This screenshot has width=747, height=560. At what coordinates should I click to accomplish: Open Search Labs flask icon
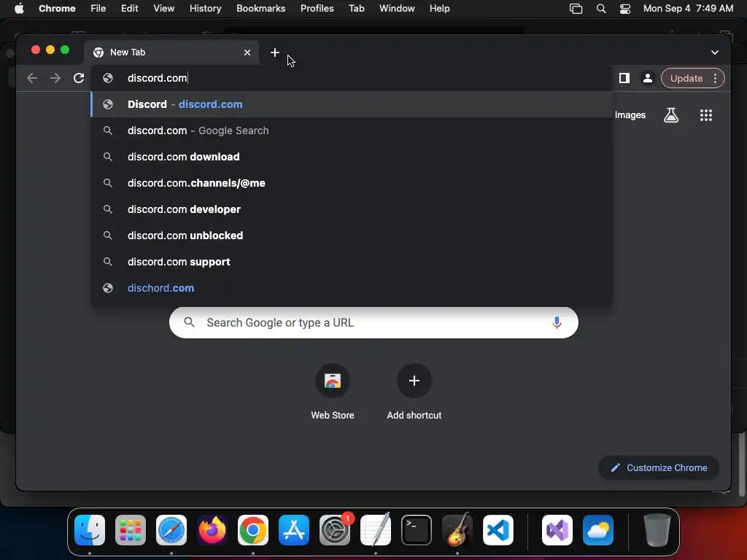pyautogui.click(x=671, y=115)
